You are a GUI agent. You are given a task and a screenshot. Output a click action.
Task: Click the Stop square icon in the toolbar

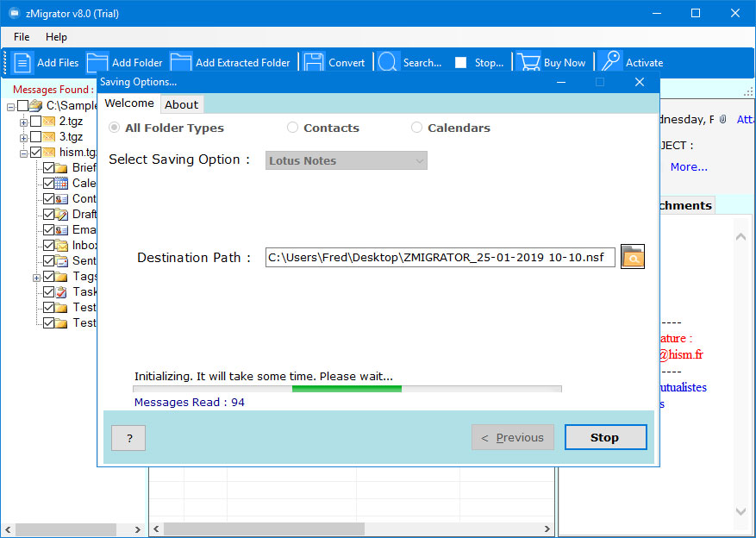tap(461, 63)
